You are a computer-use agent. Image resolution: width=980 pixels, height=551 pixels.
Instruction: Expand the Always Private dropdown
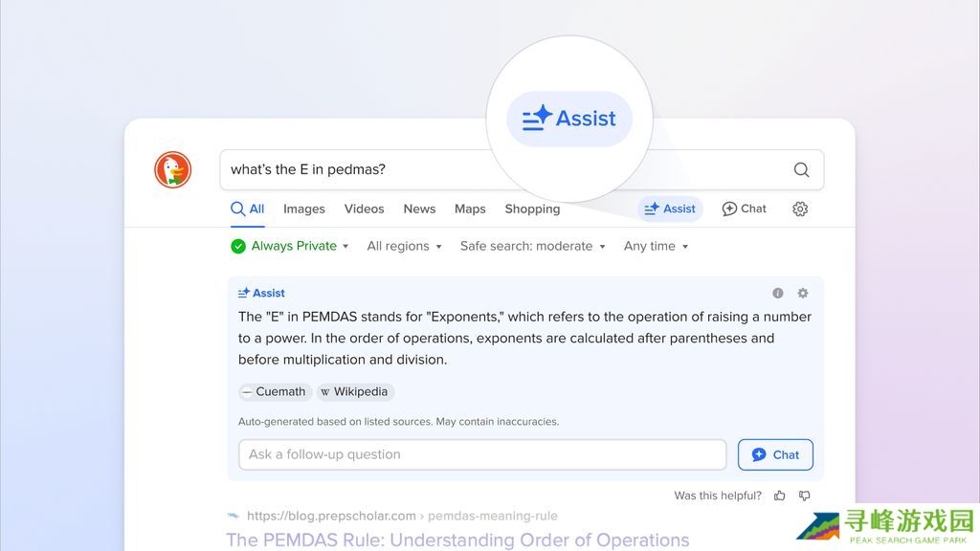pyautogui.click(x=290, y=246)
